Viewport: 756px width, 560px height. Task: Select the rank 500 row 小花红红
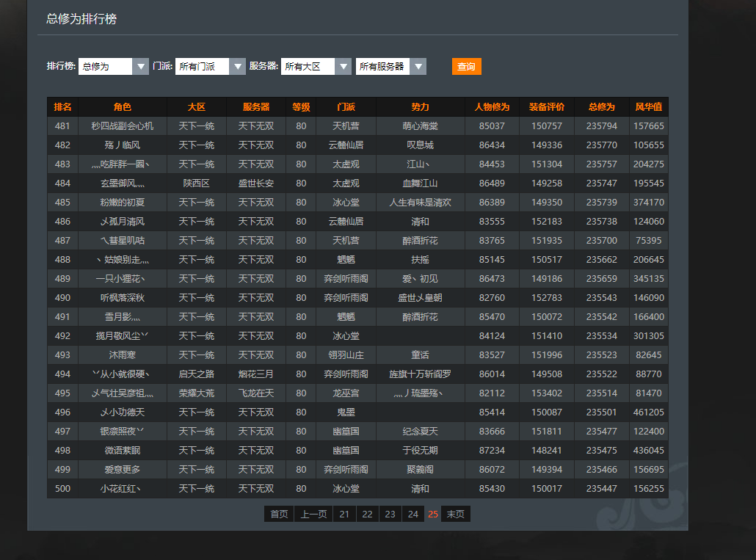pos(123,489)
